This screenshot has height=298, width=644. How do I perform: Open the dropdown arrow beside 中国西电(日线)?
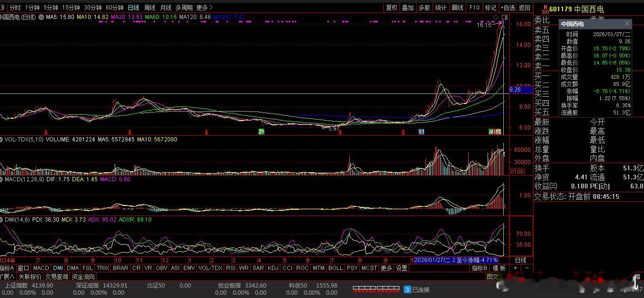pos(41,17)
